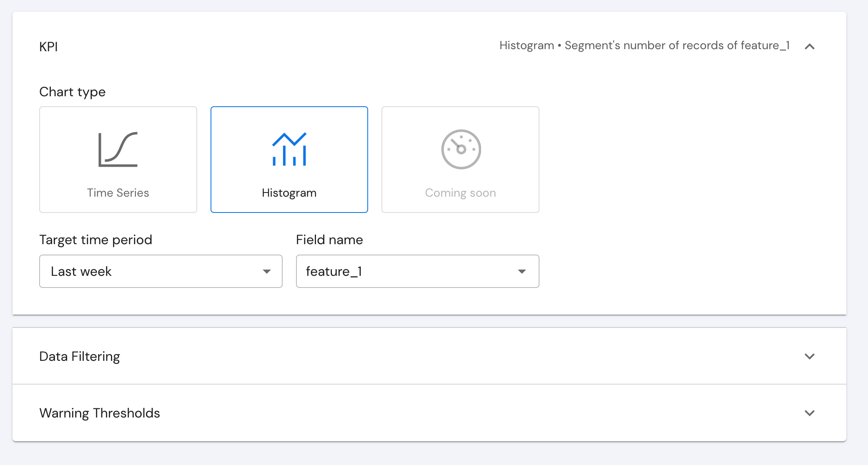Open the Target time period dropdown
Image resolution: width=868 pixels, height=465 pixels.
(161, 271)
